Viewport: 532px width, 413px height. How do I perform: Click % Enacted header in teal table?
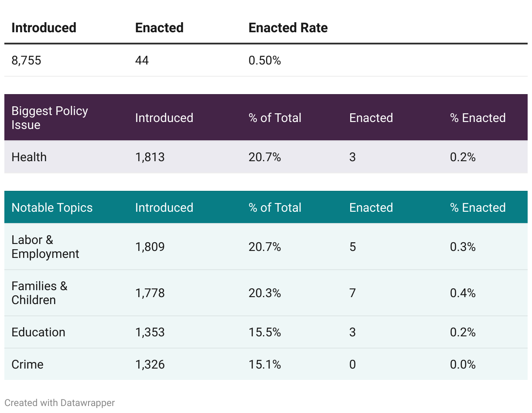point(477,207)
